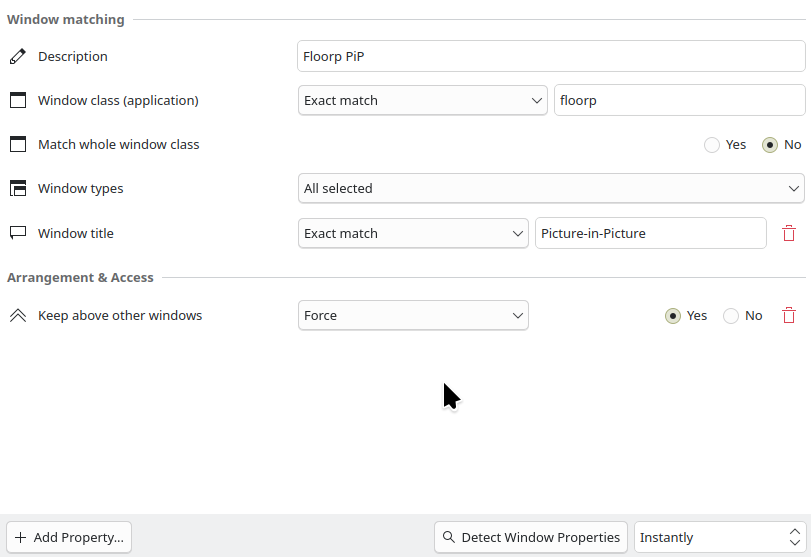811x557 pixels.
Task: Select No for Match whole window class
Action: click(x=770, y=145)
